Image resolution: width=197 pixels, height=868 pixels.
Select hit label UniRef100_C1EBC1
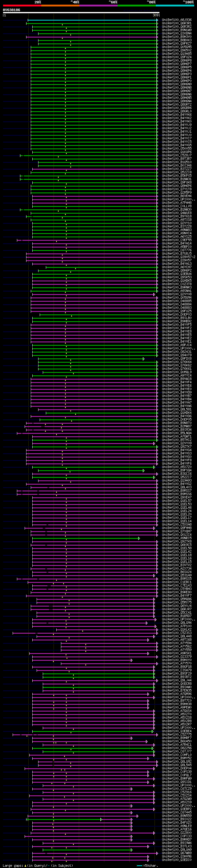point(176,582)
